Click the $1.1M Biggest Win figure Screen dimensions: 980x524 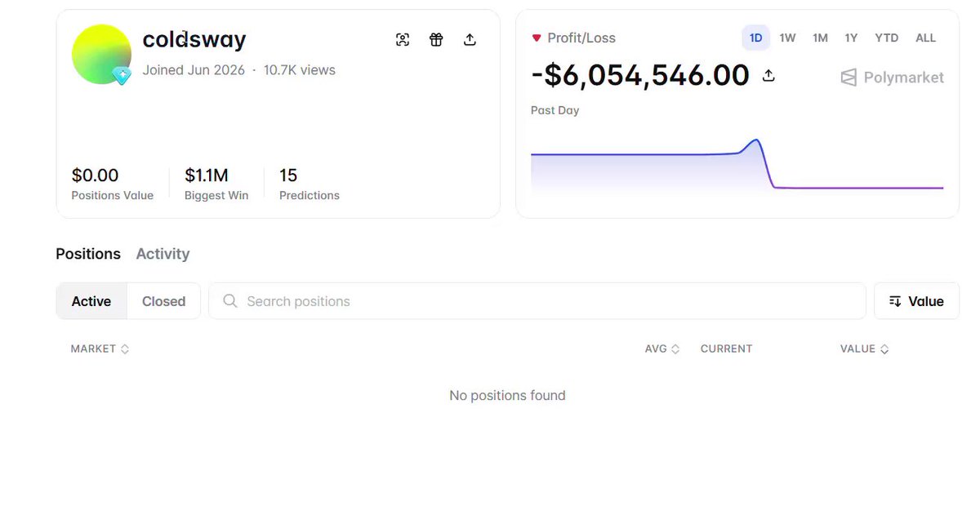[207, 175]
